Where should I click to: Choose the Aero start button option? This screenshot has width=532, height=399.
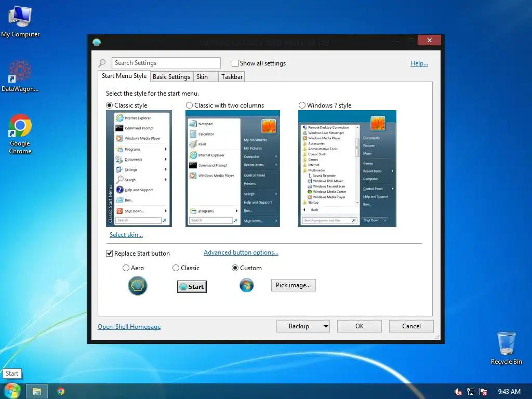(x=126, y=268)
